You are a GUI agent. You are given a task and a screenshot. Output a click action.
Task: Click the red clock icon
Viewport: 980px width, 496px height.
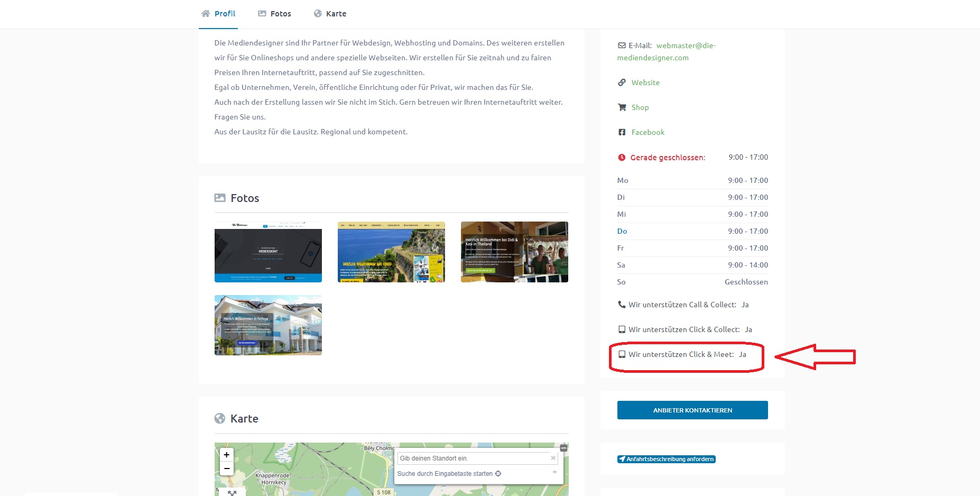(x=622, y=158)
